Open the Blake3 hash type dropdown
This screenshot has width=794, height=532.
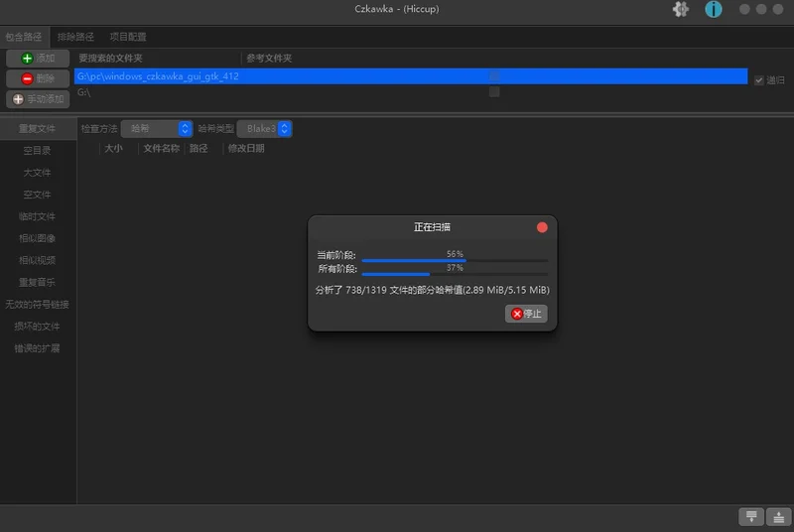point(264,129)
